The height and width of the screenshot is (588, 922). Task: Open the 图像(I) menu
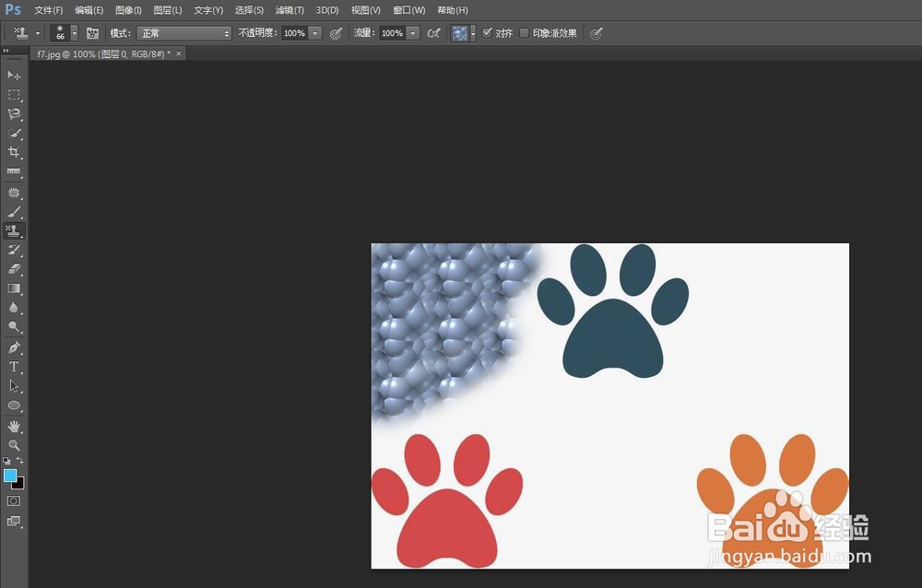click(128, 10)
